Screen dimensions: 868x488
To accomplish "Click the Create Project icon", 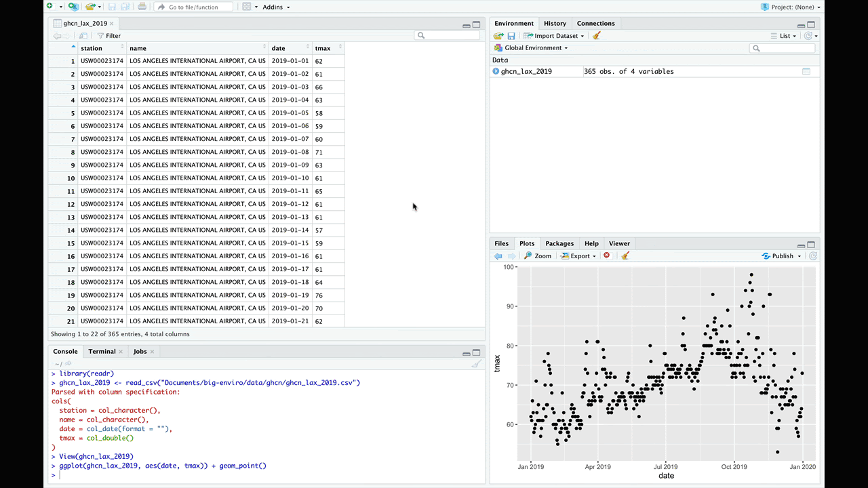I will tap(73, 7).
